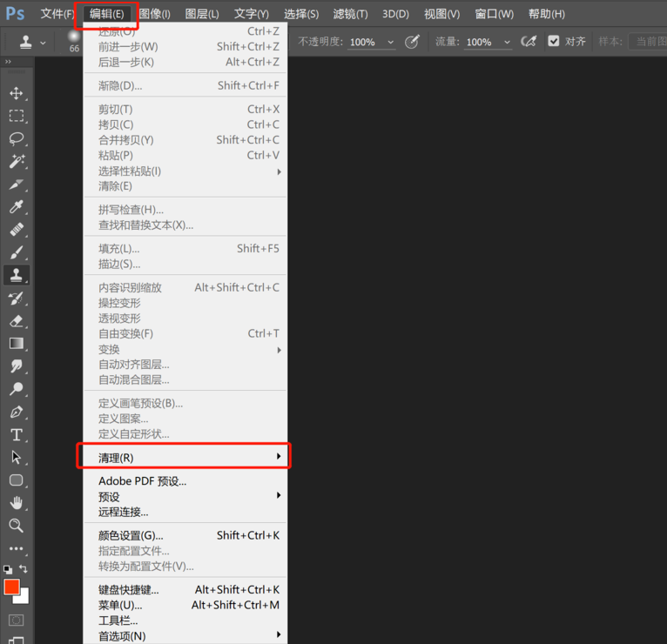Select the Rectangular Marquee tool
Screen dimensions: 667x644
click(17, 116)
